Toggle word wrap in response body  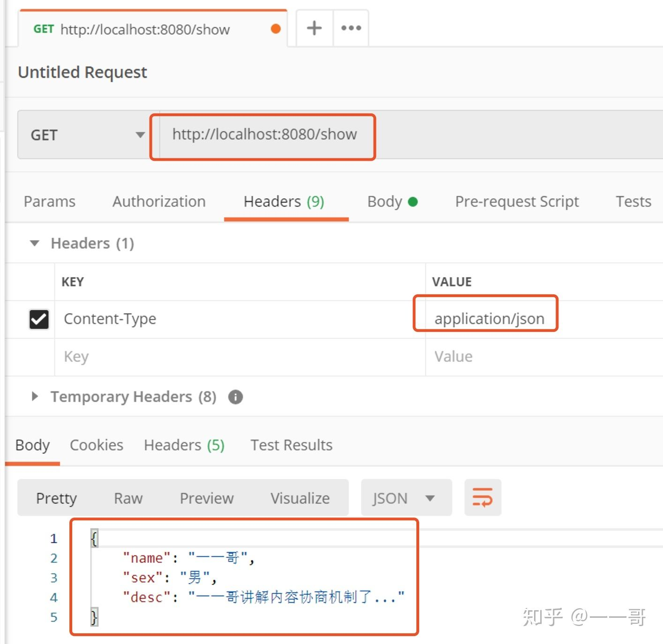tap(482, 497)
